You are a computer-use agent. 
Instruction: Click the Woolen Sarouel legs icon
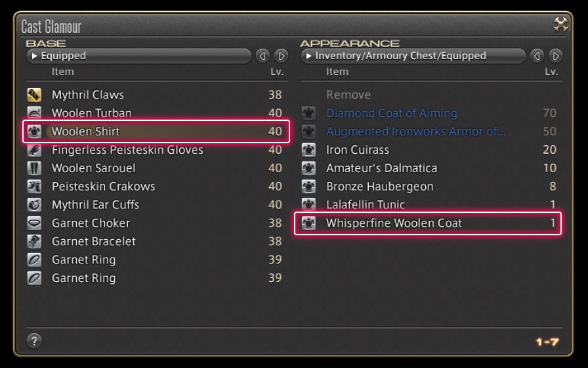click(34, 168)
